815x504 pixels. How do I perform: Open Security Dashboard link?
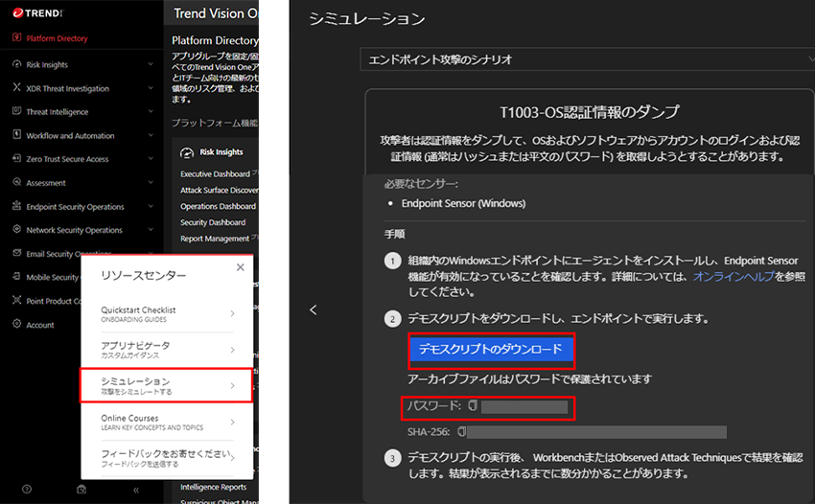tap(213, 222)
